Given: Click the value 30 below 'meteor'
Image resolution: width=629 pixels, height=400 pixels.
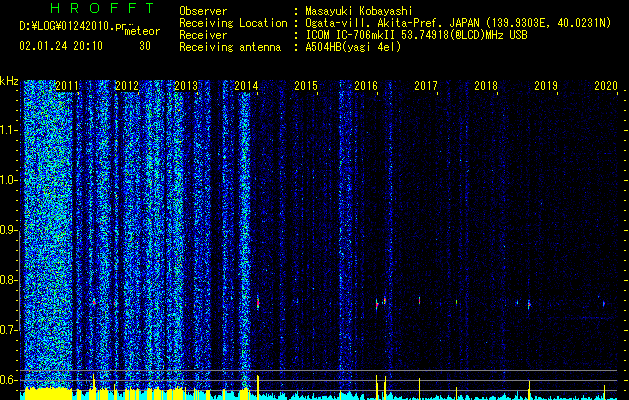Looking at the screenshot, I should (x=145, y=46).
